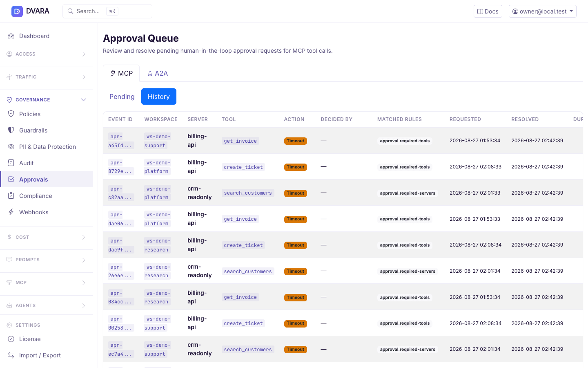Click the Policies shield icon
The width and height of the screenshot is (588, 368).
pyautogui.click(x=11, y=114)
